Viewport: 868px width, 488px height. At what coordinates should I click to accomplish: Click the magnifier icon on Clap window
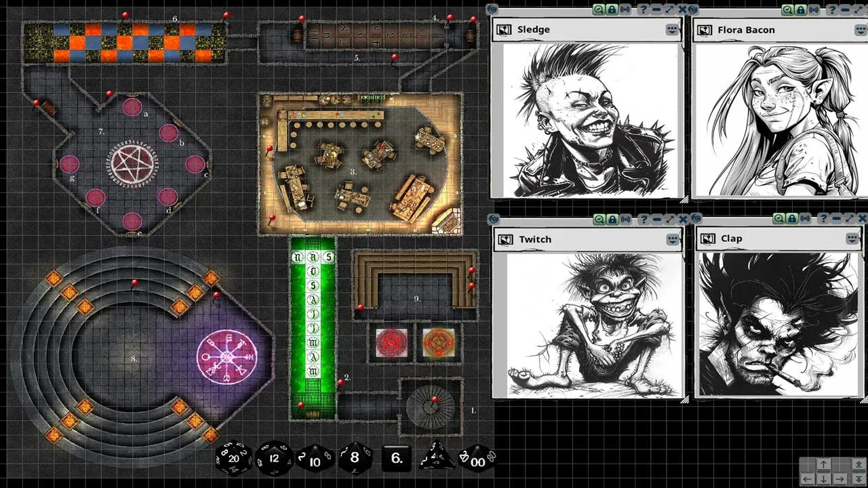tap(778, 218)
